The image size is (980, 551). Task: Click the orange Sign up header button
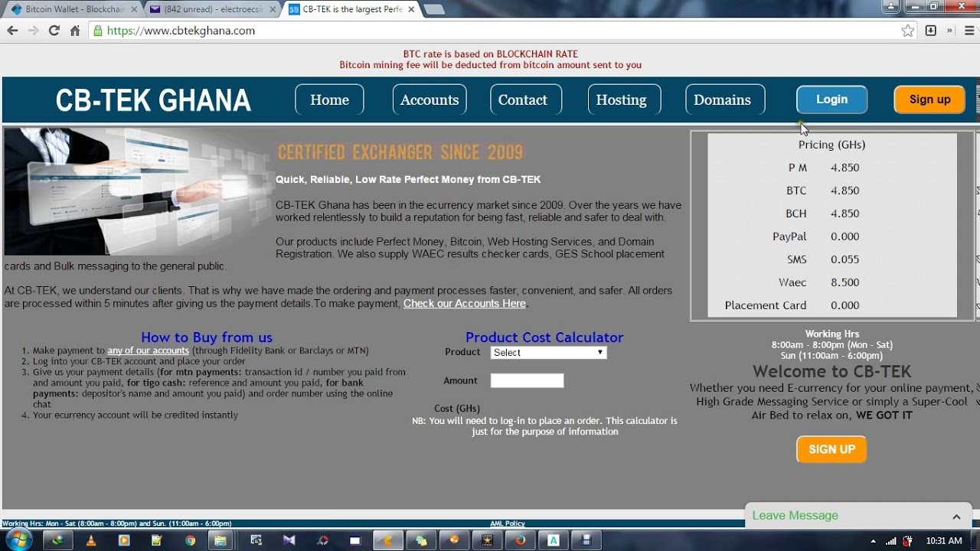pyautogui.click(x=929, y=99)
